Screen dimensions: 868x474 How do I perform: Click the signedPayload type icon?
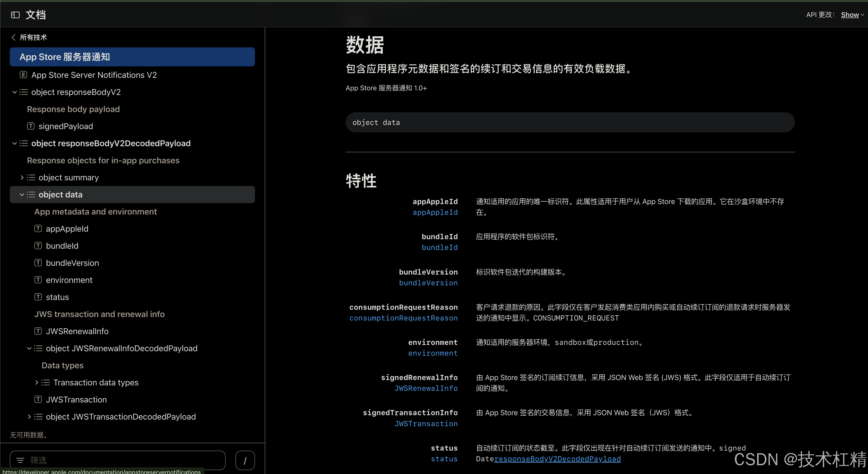(x=31, y=126)
